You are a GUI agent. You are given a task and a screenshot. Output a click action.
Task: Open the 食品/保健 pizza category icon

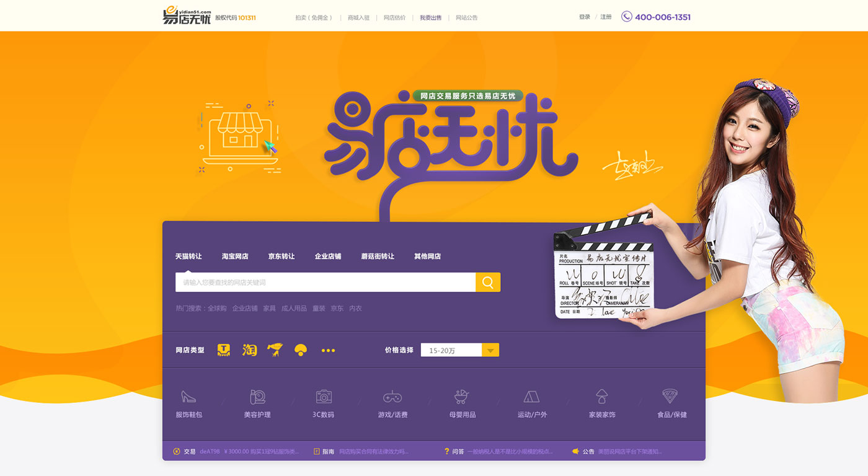670,396
